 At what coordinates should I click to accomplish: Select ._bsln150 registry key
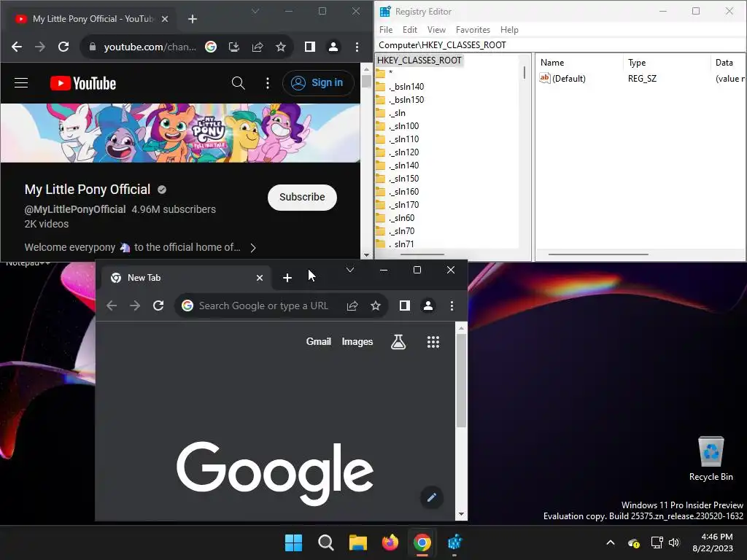coord(406,99)
